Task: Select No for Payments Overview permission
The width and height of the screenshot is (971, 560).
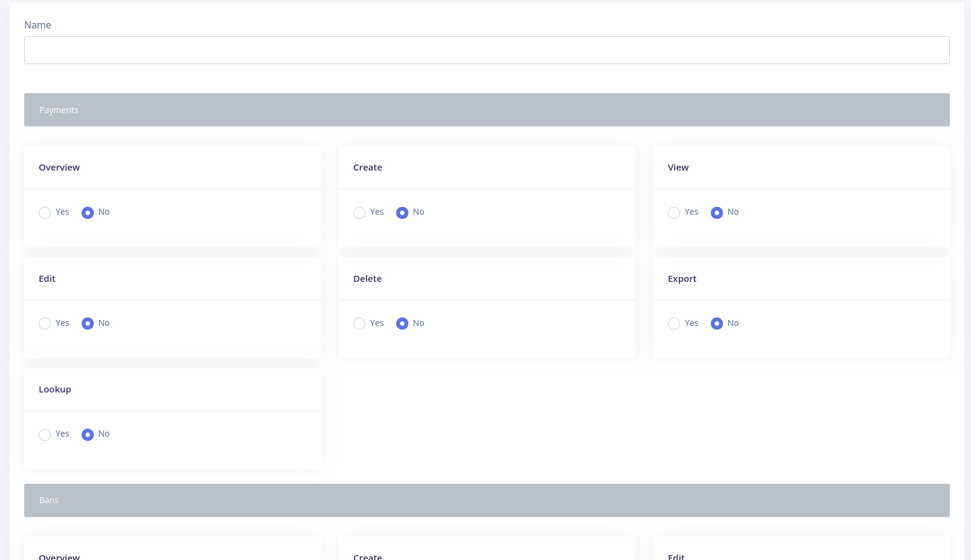Action: click(x=88, y=213)
